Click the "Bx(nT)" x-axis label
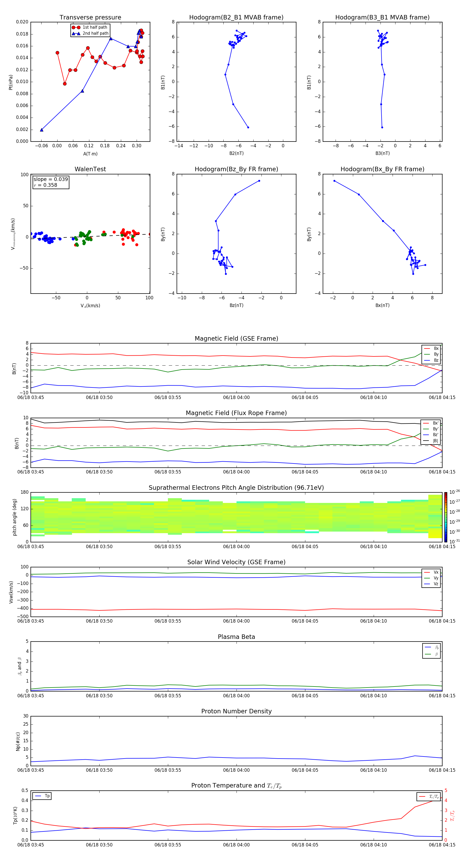The image size is (473, 868). click(x=382, y=305)
